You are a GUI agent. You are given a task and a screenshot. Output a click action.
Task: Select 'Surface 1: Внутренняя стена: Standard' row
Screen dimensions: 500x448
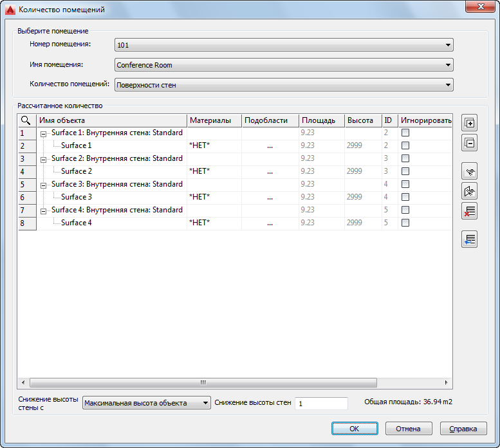117,133
